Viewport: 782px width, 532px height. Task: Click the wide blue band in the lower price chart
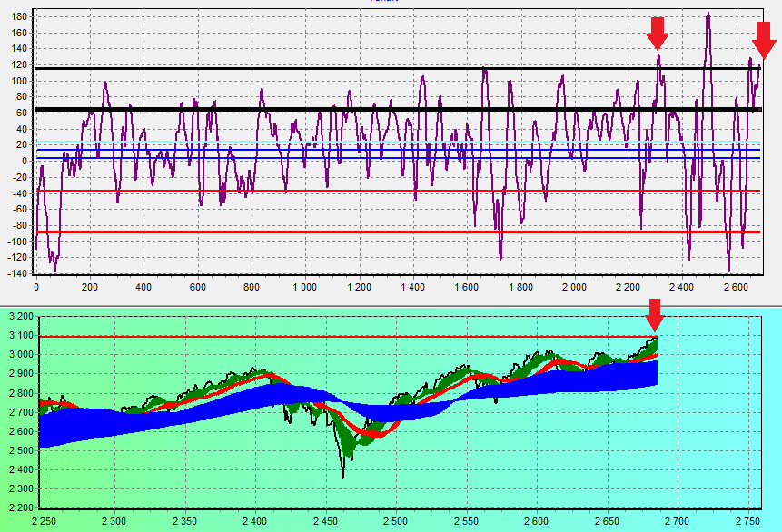point(348,404)
